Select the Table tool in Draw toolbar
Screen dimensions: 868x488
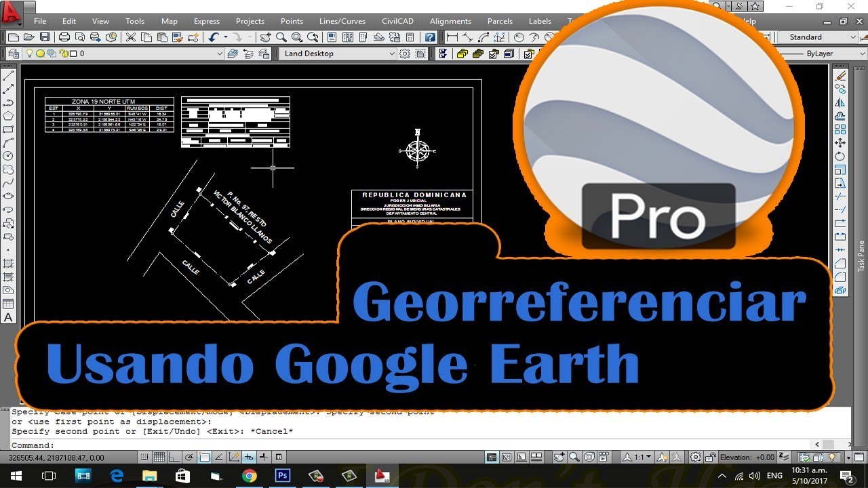click(8, 304)
